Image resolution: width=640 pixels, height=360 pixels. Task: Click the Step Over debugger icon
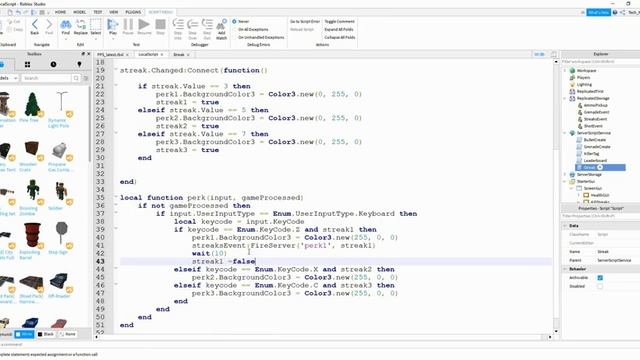193,24
